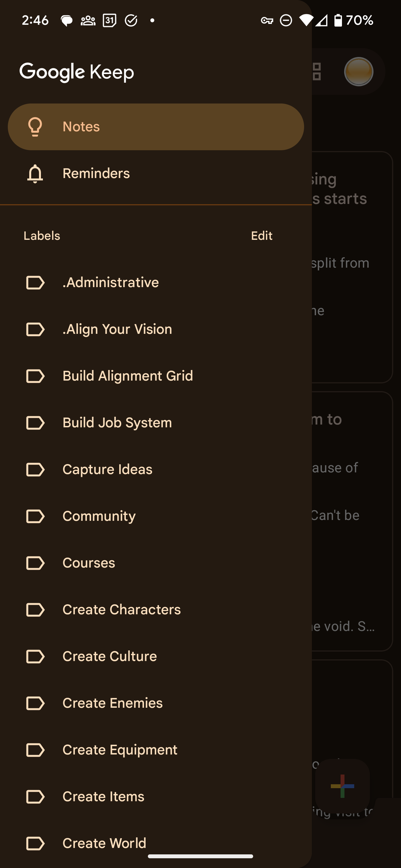Tap the profile avatar circle
This screenshot has width=401, height=868.
359,71
